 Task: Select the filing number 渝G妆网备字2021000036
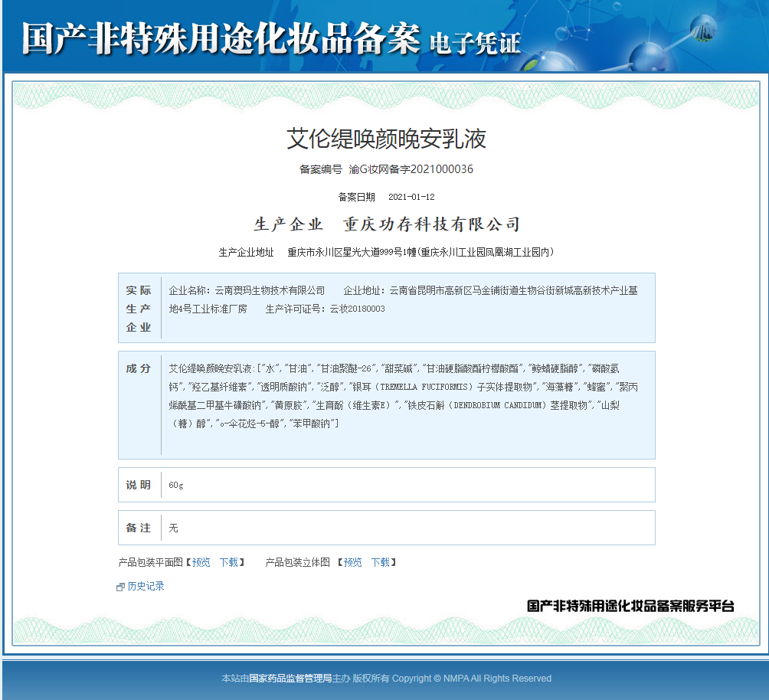[x=411, y=169]
